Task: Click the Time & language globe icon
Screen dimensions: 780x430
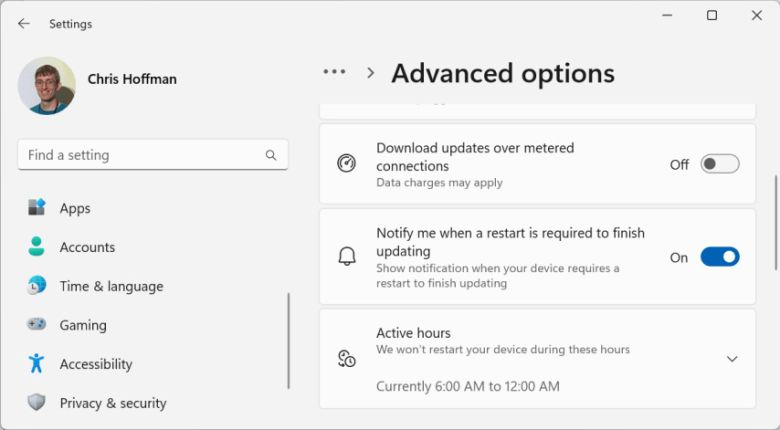Action: pos(37,286)
